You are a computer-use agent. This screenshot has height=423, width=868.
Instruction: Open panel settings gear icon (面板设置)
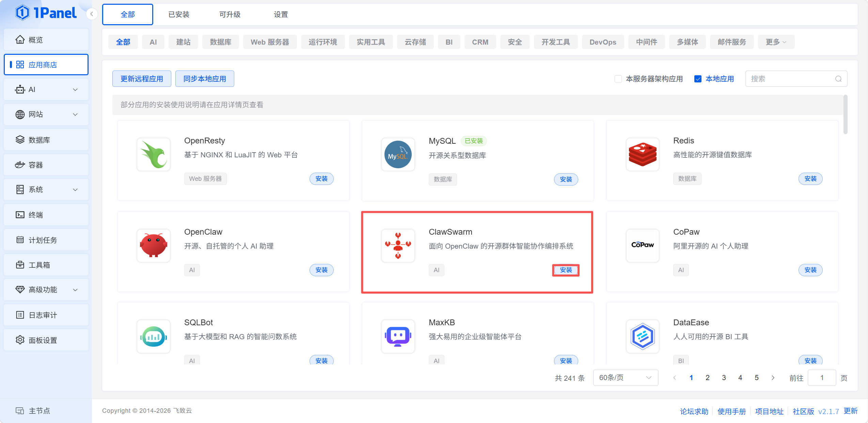[x=20, y=340]
